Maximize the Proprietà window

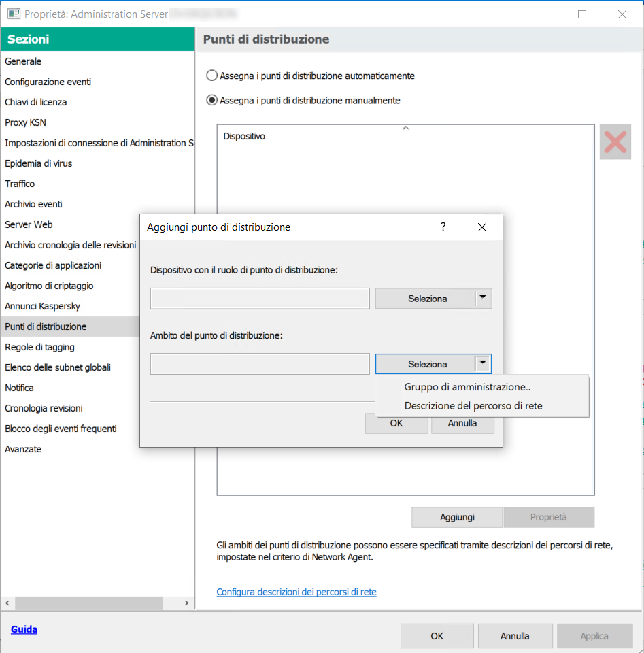tap(582, 14)
